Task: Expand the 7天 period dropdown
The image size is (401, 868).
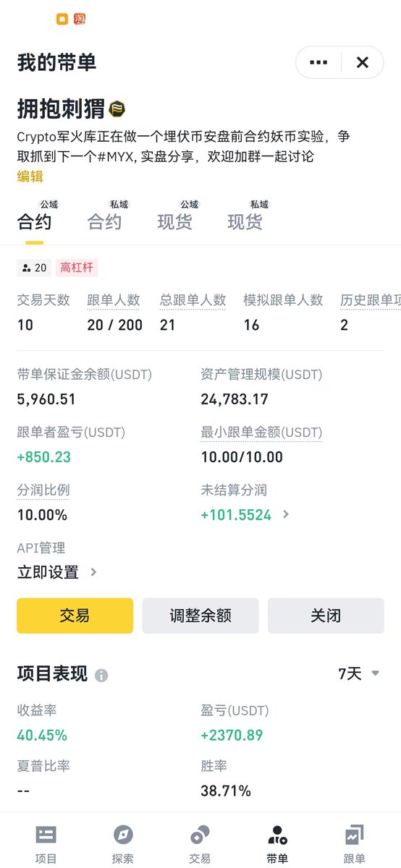Action: click(359, 673)
